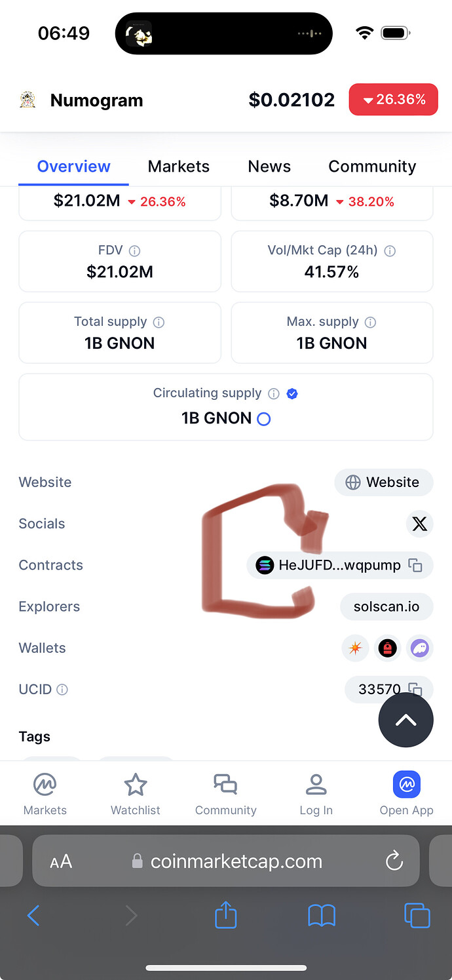Image resolution: width=452 pixels, height=980 pixels.
Task: Tap the circulating supply progress ring
Action: [x=263, y=419]
